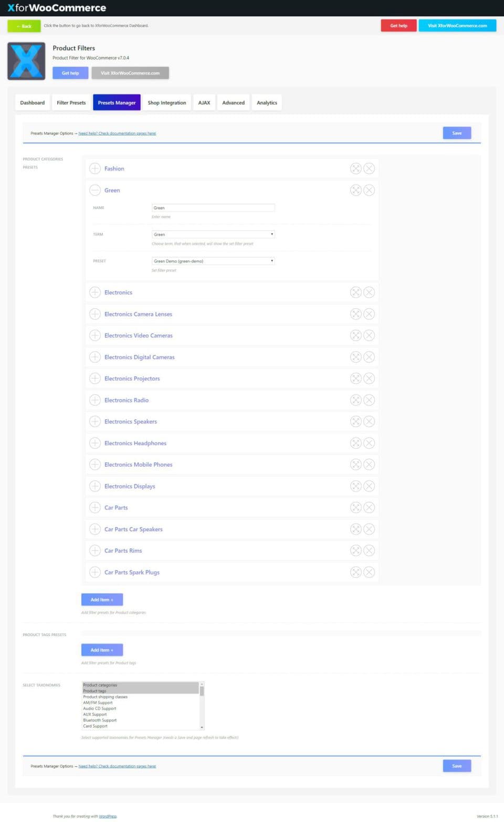The height and width of the screenshot is (822, 504).
Task: Remove the Car Parts preset row
Action: point(369,508)
